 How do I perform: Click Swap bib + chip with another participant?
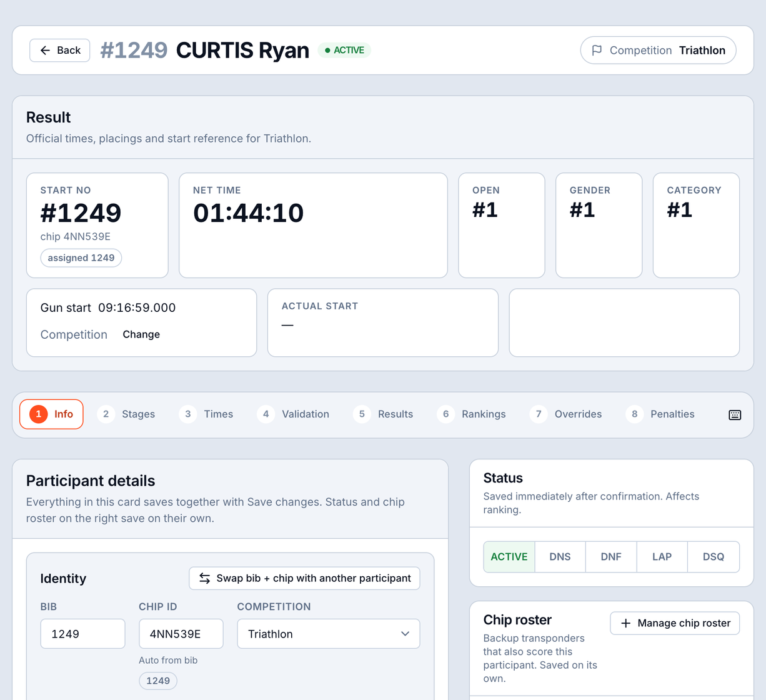(x=304, y=578)
